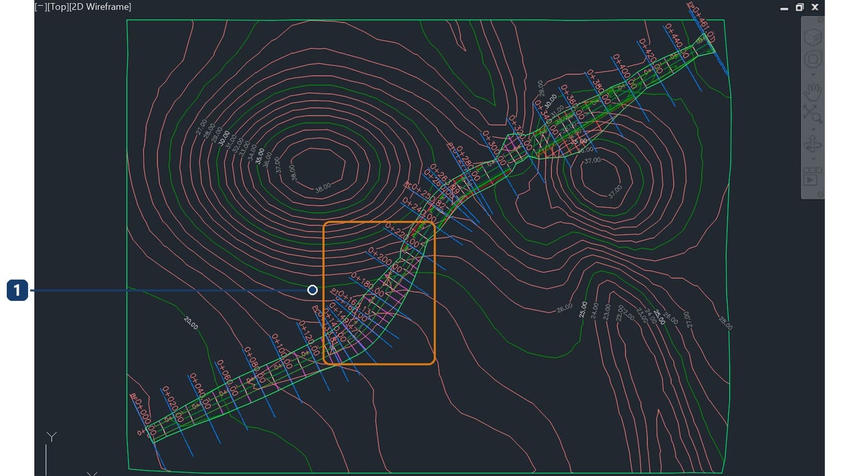Viewport: 868px width, 476px height.
Task: Expand the Orbit tool options arrow
Action: [x=813, y=159]
